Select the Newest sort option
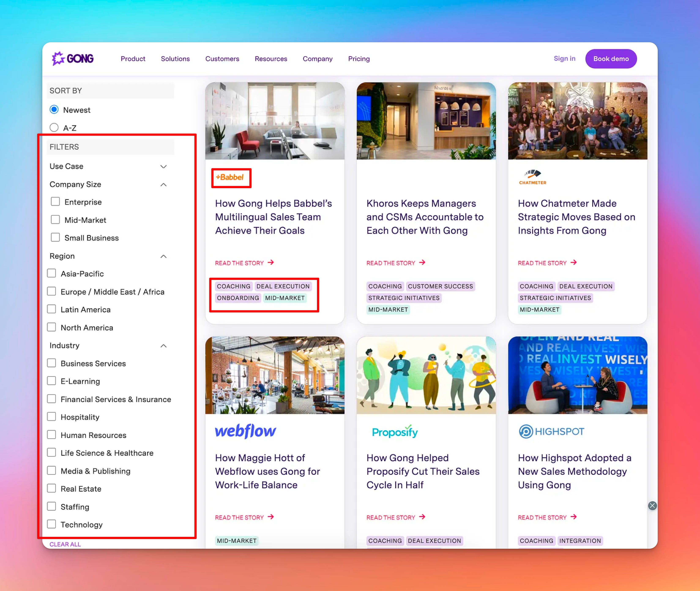 54,109
